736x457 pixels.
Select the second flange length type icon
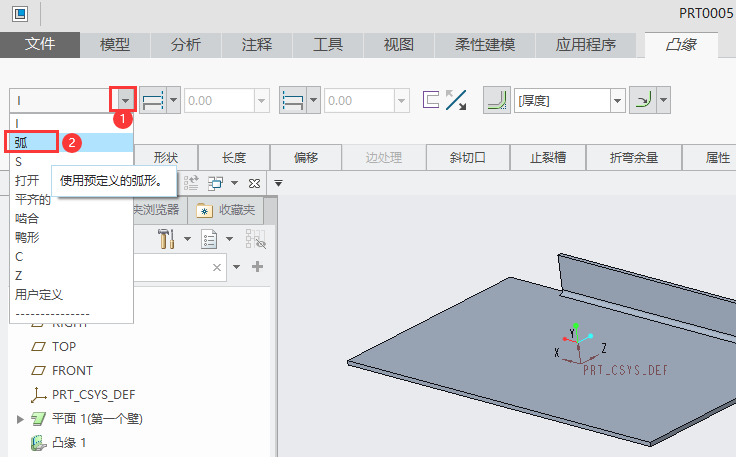click(293, 100)
